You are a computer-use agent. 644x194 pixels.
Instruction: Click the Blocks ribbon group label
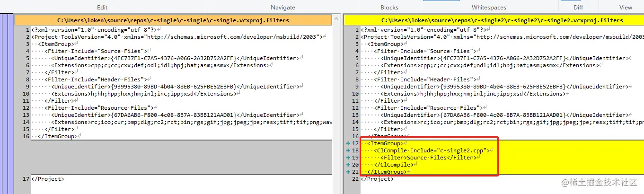pyautogui.click(x=389, y=8)
